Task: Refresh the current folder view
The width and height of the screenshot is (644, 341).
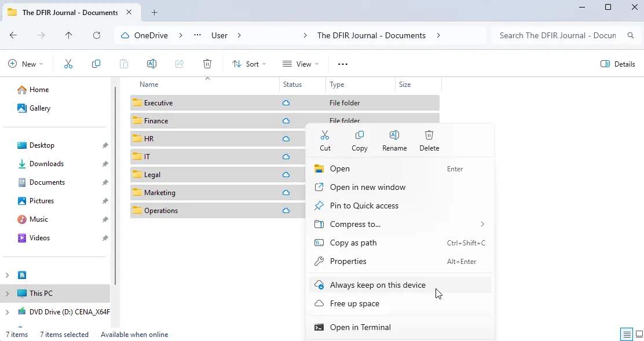Action: [x=97, y=35]
